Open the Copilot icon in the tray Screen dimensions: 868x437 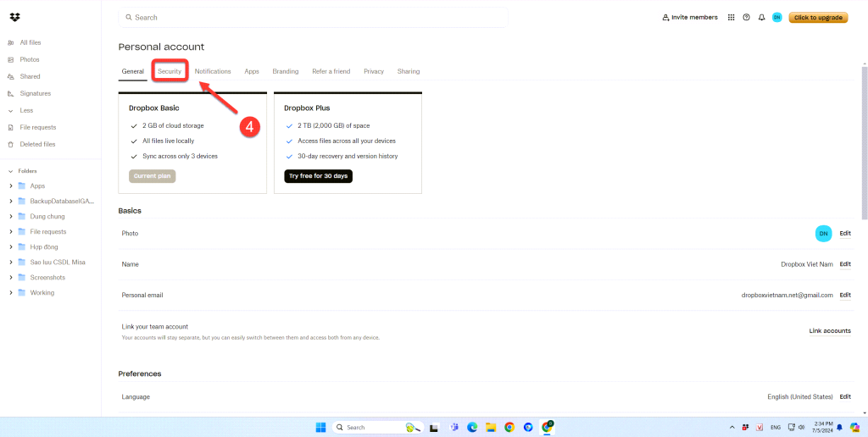pos(854,427)
